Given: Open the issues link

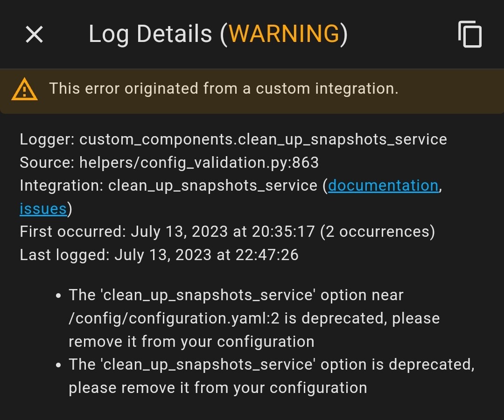Looking at the screenshot, I should (43, 208).
